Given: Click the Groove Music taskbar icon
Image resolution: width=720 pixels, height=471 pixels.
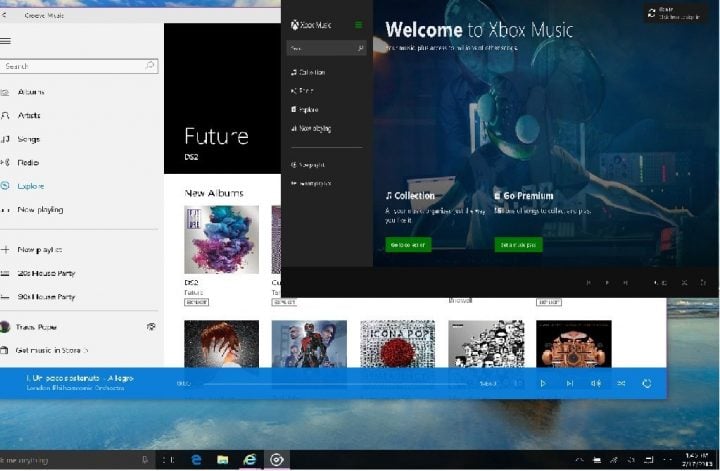Looking at the screenshot, I should point(276,460).
